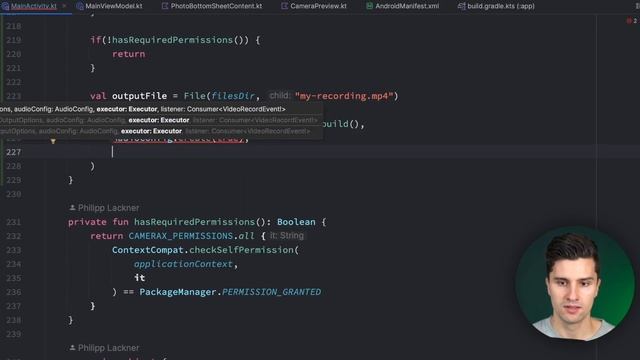This screenshot has width=640, height=360.
Task: Click the return keyword on line 220
Action: click(129, 54)
